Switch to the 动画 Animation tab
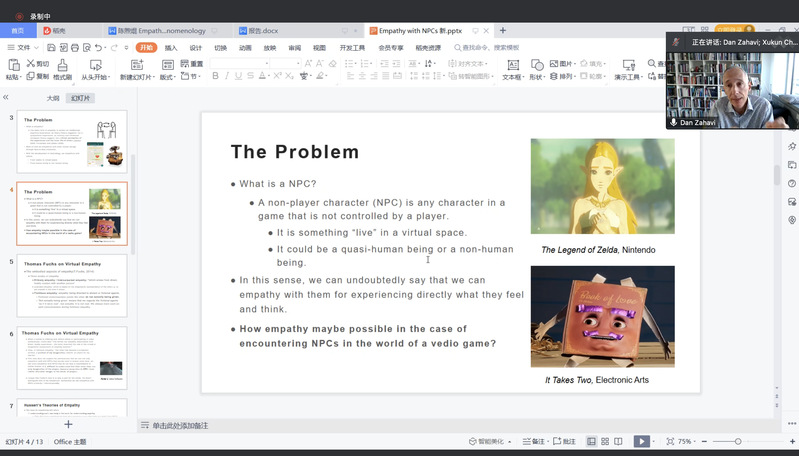This screenshot has height=456, width=799. [245, 47]
